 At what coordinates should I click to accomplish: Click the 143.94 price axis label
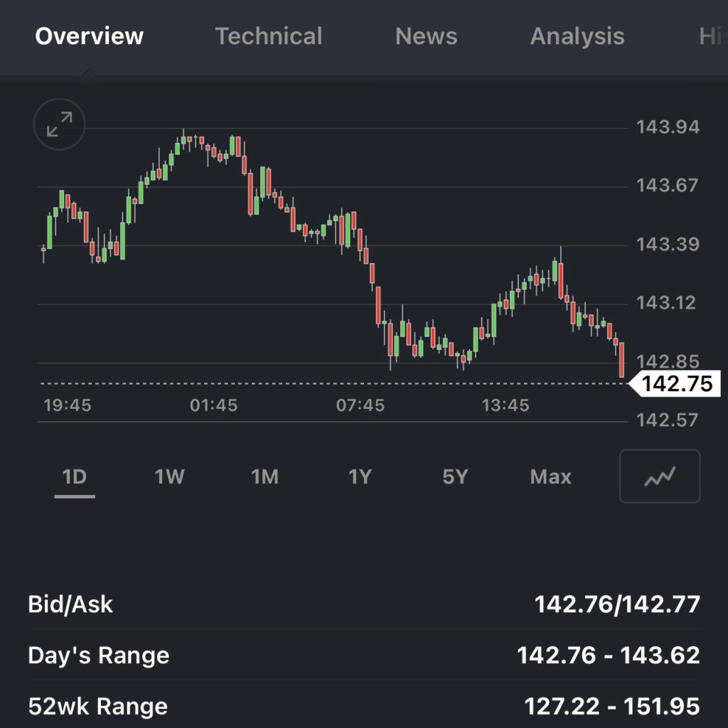click(x=668, y=127)
